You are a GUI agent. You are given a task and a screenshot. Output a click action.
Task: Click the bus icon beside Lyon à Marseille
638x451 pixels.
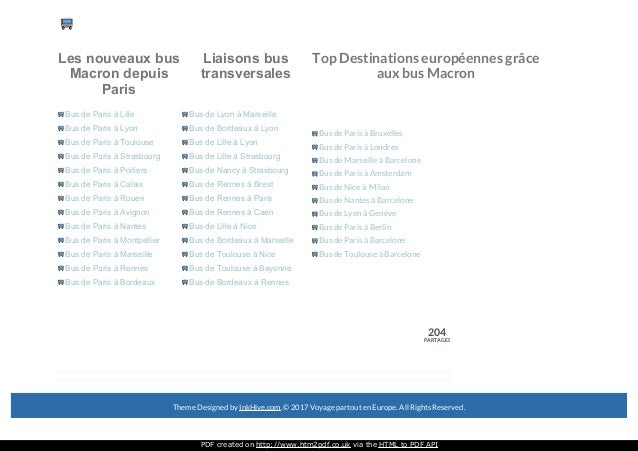(185, 115)
